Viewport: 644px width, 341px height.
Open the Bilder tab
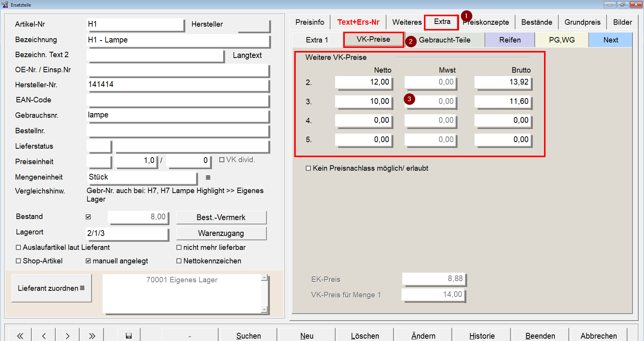622,22
